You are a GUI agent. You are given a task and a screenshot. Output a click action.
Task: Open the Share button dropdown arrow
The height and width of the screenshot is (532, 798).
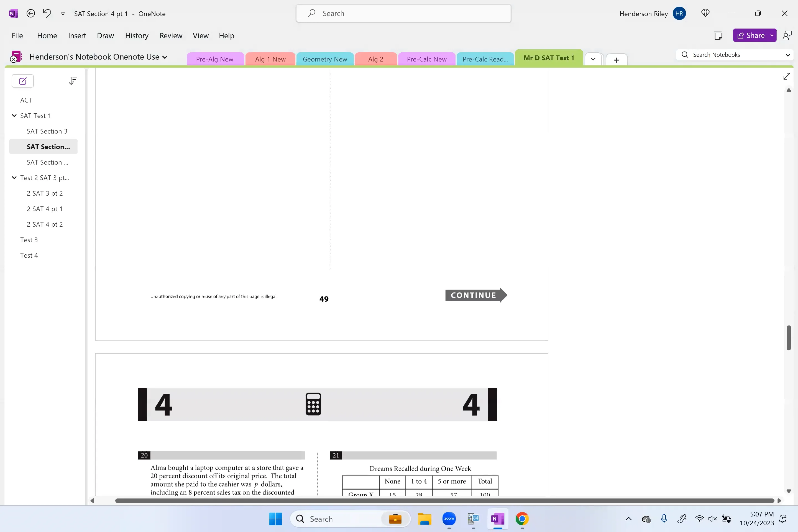[771, 36]
